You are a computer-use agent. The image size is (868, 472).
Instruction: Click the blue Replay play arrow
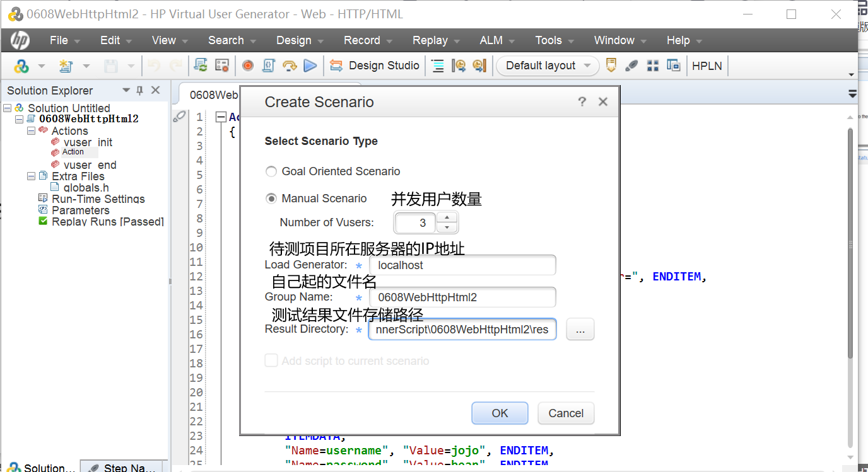310,66
